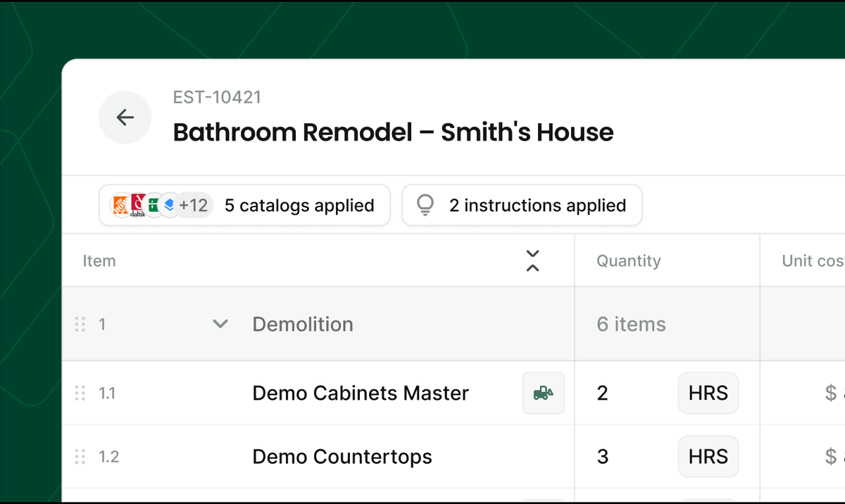
Task: Open HRS unit dropdown for Demo Countertops
Action: coord(708,457)
